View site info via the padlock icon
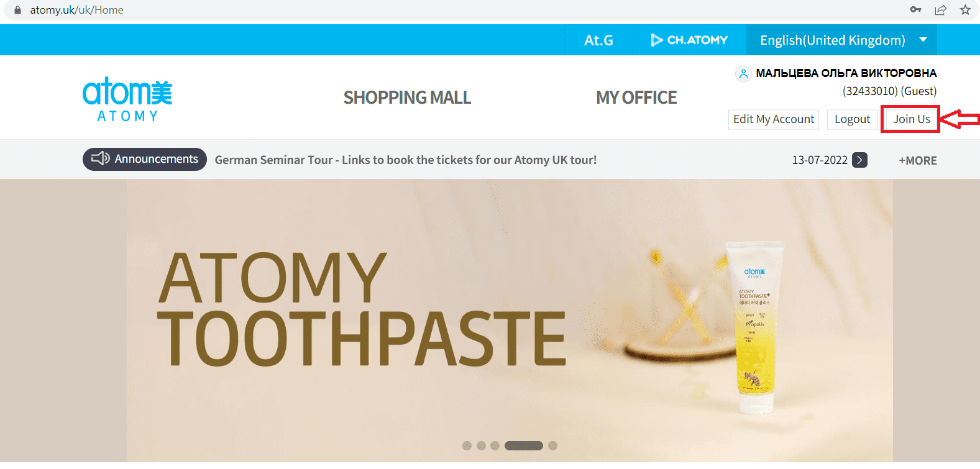This screenshot has height=469, width=980. (x=17, y=10)
